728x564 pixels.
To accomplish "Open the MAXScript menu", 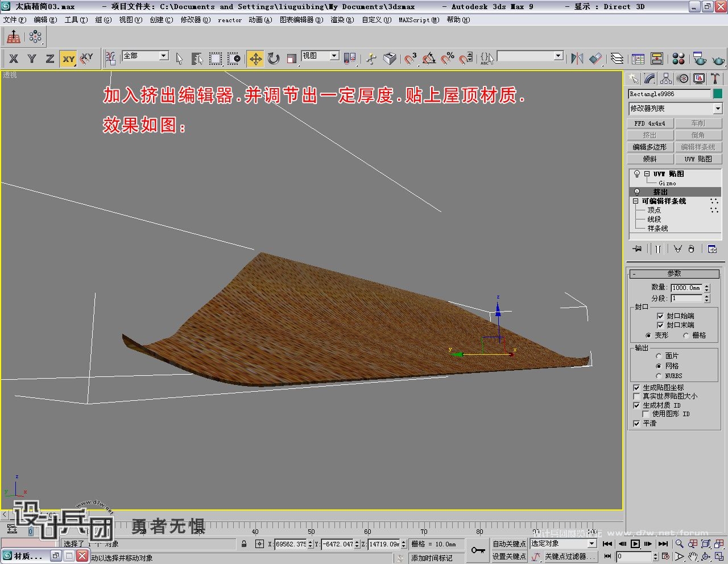I will pos(419,19).
